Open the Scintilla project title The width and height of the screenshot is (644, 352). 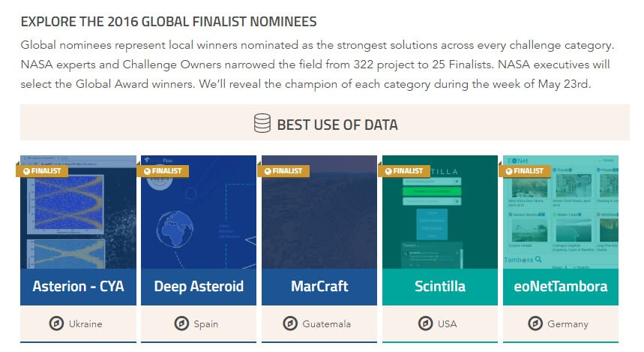click(440, 286)
